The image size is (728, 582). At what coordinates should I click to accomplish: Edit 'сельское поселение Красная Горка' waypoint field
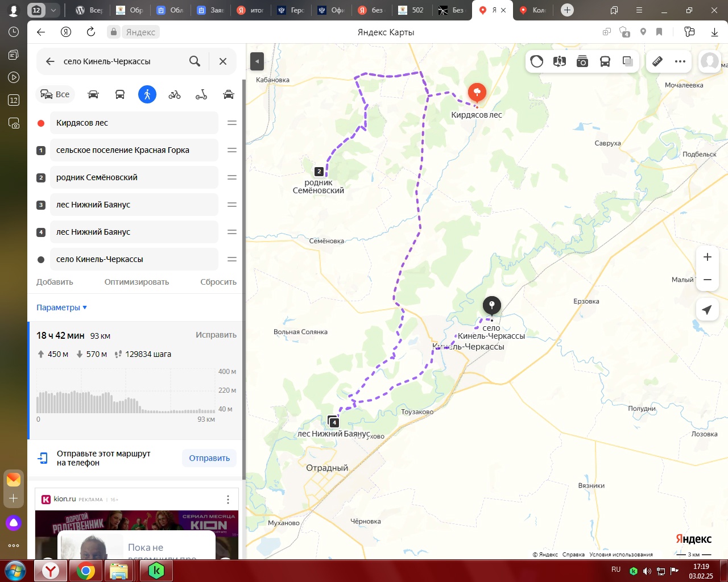(x=134, y=150)
